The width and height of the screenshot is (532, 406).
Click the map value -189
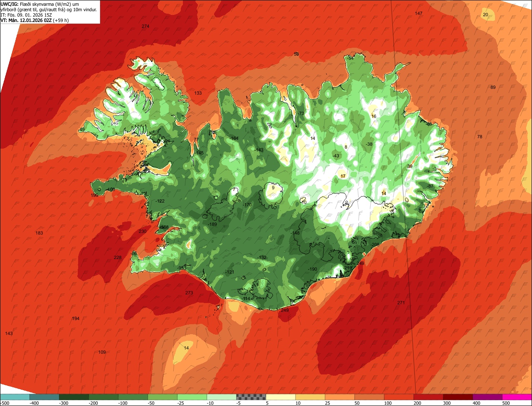pyautogui.click(x=212, y=224)
